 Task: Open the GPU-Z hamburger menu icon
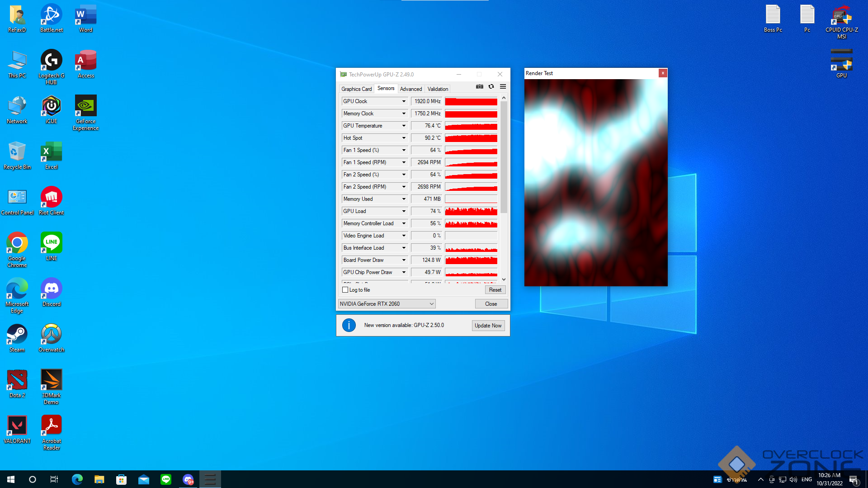coord(503,86)
